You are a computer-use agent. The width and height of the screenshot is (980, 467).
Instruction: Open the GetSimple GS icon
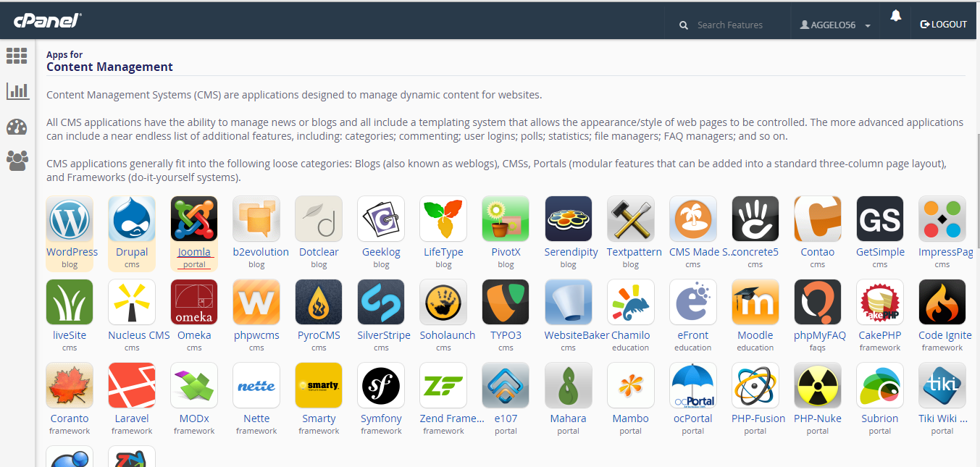(879, 219)
